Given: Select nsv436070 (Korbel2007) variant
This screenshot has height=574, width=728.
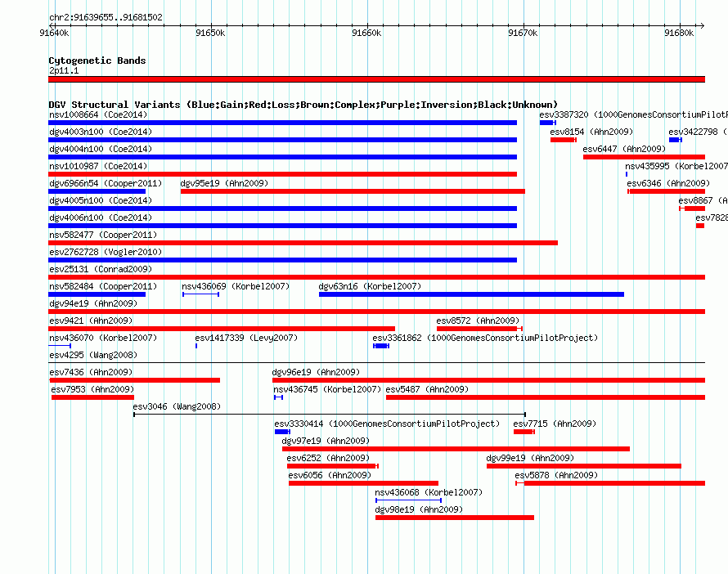Looking at the screenshot, I should (60, 346).
